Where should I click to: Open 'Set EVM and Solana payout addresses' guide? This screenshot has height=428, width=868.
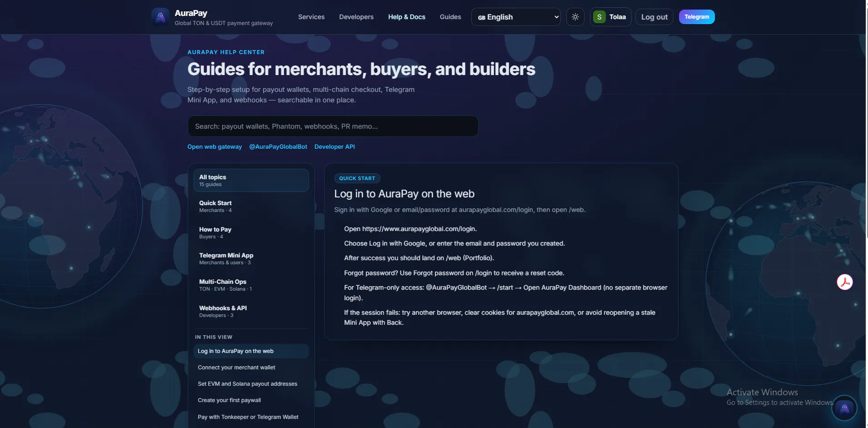coord(251,384)
